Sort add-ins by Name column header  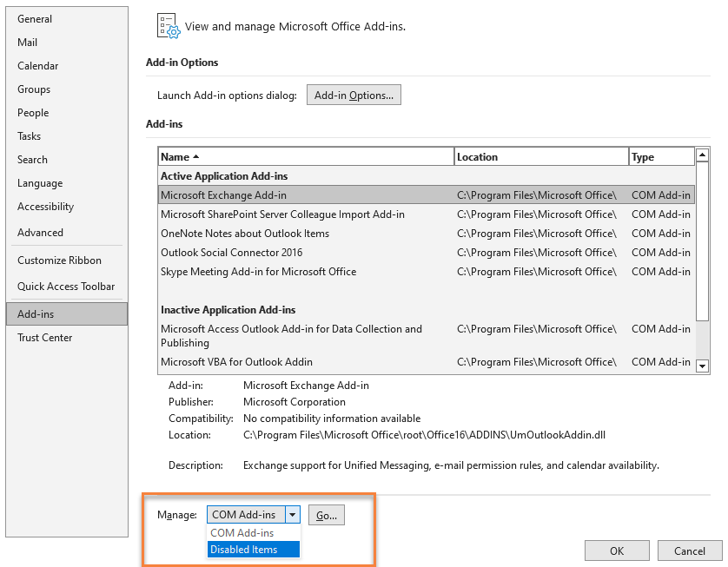point(306,157)
